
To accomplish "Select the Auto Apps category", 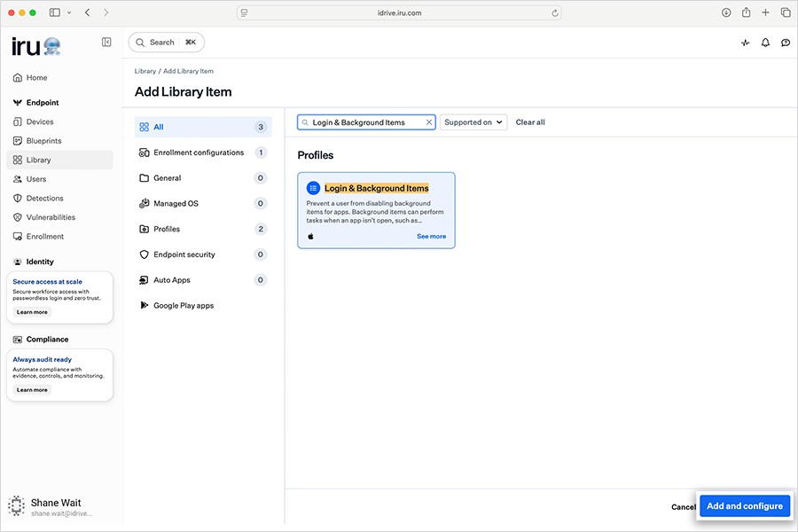I will (203, 279).
